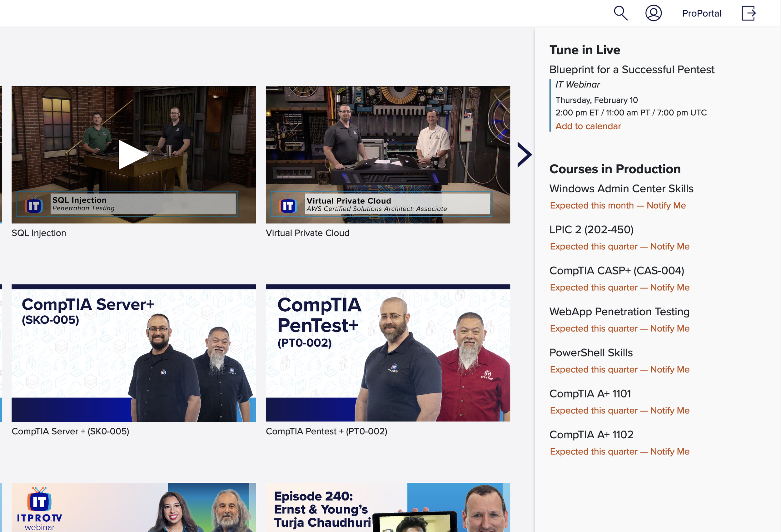Click CompTIA Server + (SK0-005) caption
781x532 pixels.
pyautogui.click(x=71, y=431)
